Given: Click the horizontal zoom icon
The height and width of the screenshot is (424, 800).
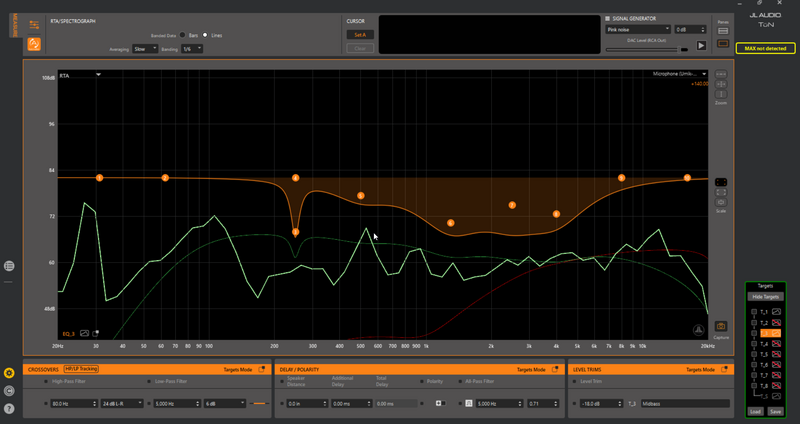Looking at the screenshot, I should [x=721, y=74].
